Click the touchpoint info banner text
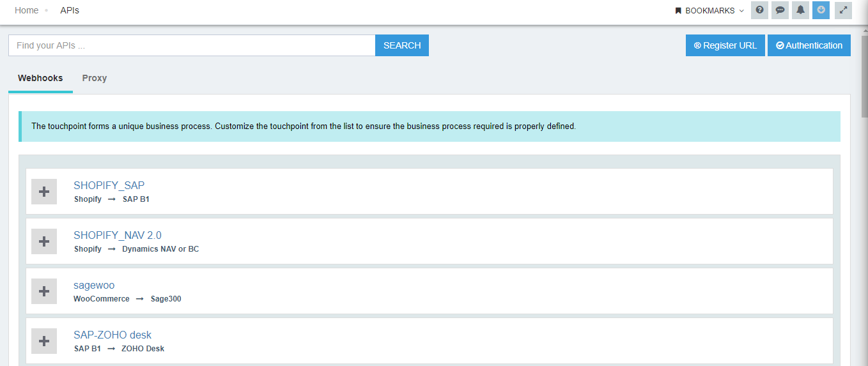This screenshot has height=366, width=868. click(x=304, y=126)
